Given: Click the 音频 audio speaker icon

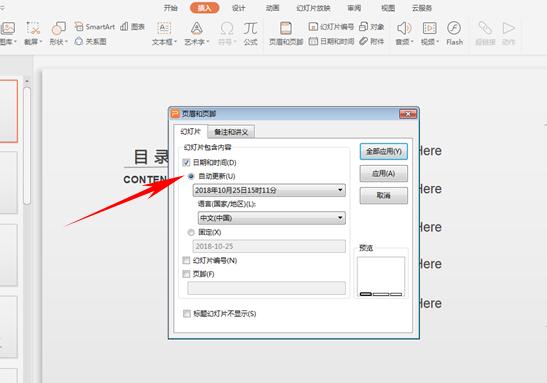Looking at the screenshot, I should tap(404, 29).
